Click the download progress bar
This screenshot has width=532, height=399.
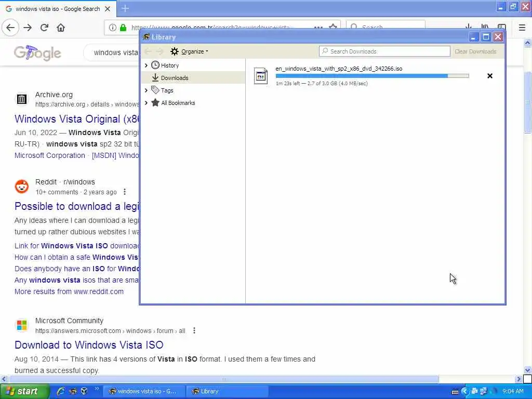(x=372, y=76)
